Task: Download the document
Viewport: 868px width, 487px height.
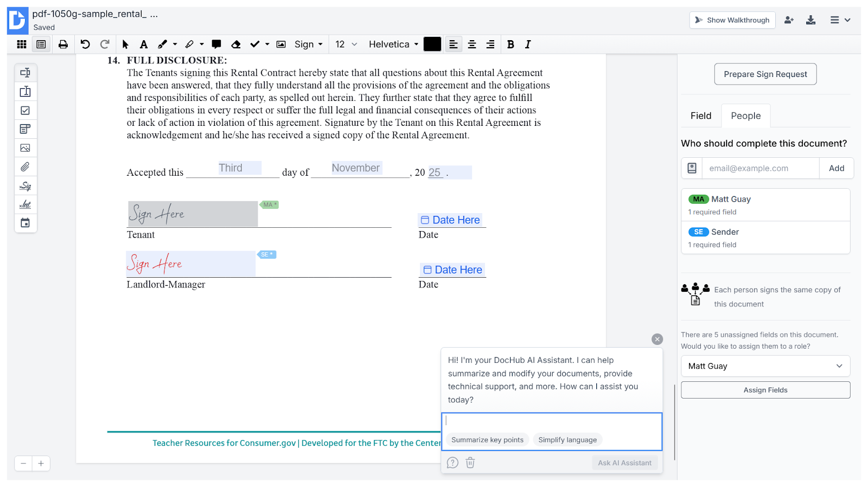Action: 811,20
